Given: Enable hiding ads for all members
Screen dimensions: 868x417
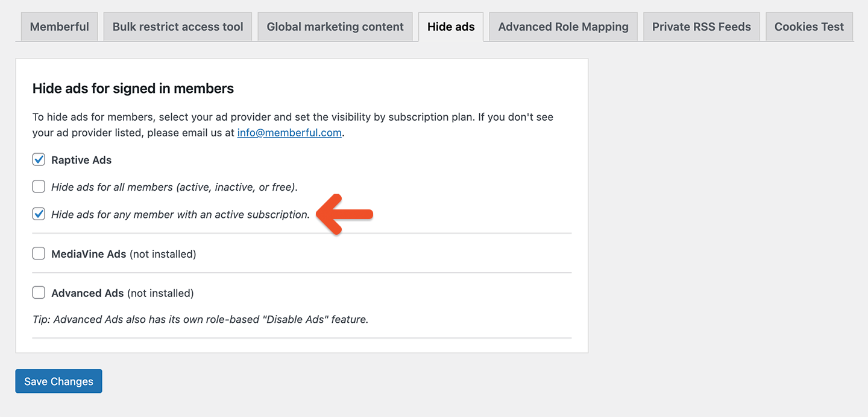Looking at the screenshot, I should point(39,186).
